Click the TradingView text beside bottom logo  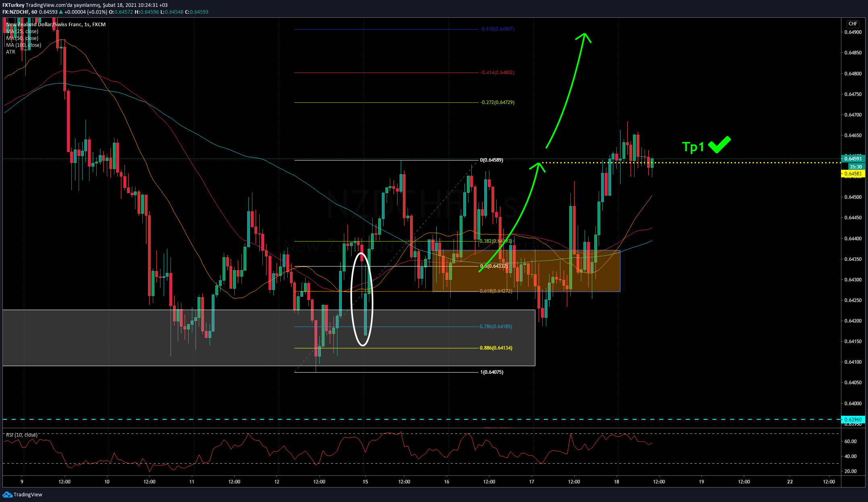pyautogui.click(x=28, y=494)
